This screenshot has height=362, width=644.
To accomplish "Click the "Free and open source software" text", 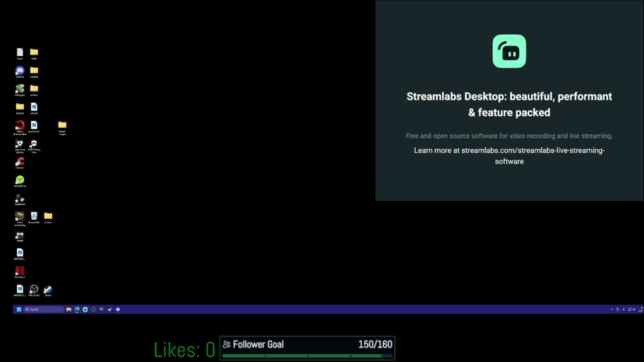I will point(509,136).
